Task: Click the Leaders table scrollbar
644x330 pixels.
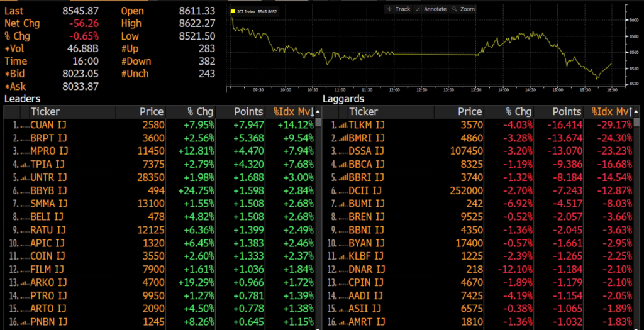Action: click(319, 220)
